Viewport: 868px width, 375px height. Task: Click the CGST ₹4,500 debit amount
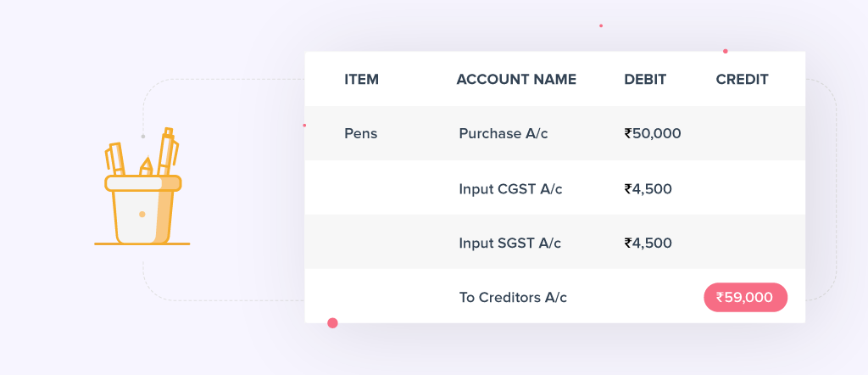tap(648, 188)
